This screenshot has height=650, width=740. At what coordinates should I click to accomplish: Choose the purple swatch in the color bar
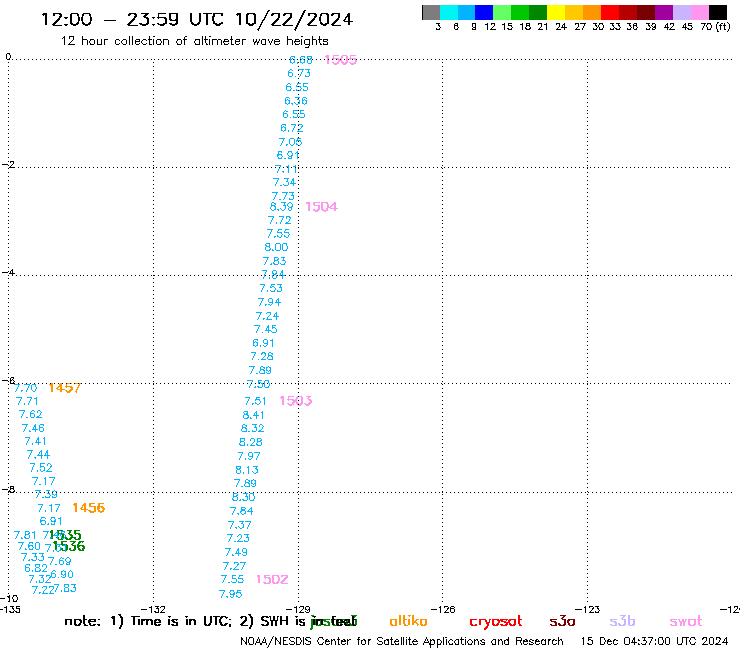pos(664,12)
